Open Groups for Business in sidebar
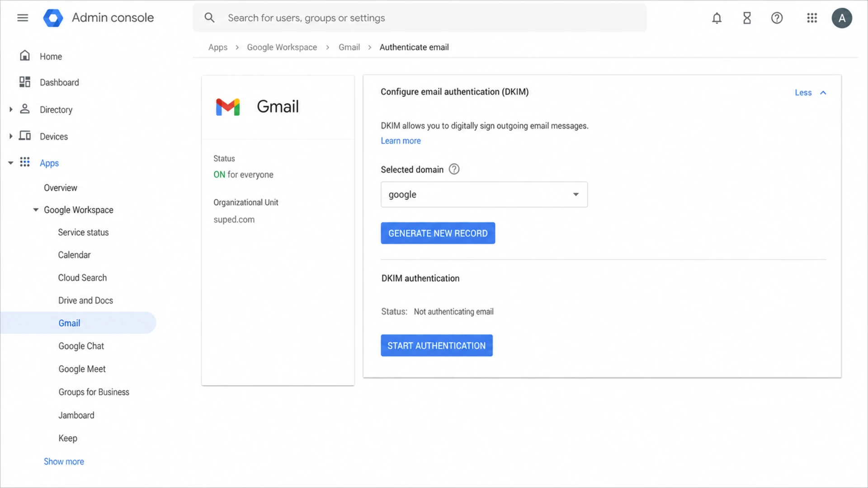868x488 pixels. pos(94,392)
